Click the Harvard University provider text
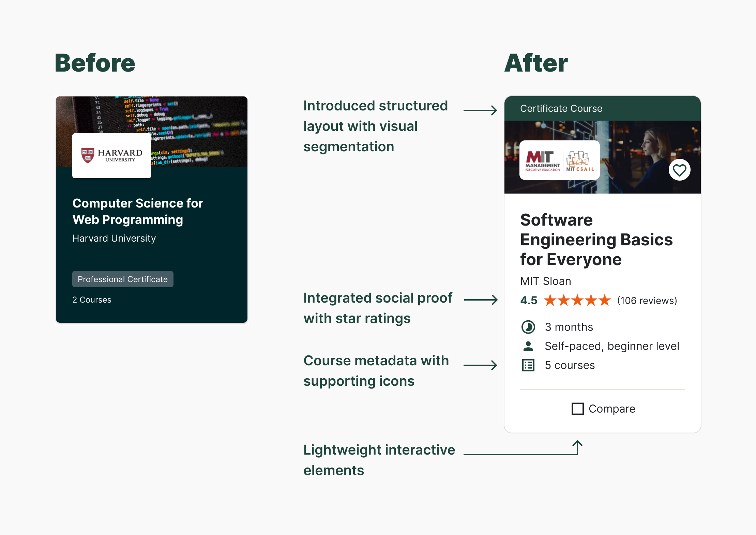756x535 pixels. (x=114, y=238)
